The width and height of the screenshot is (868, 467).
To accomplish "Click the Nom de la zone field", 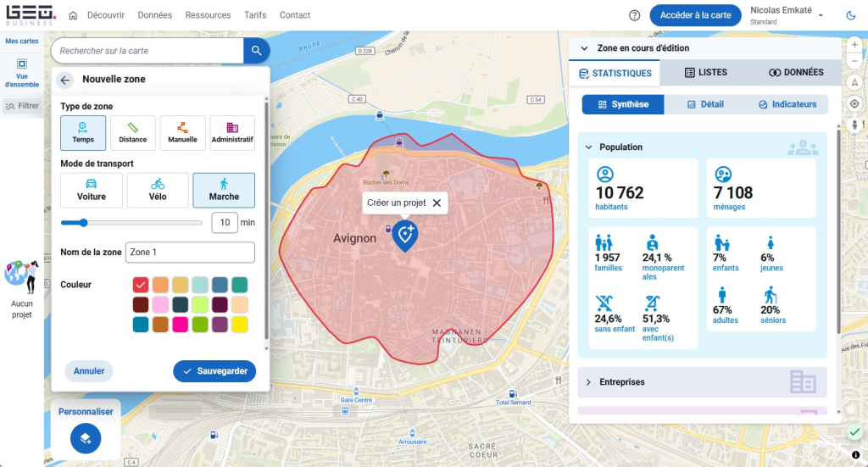I will point(191,253).
